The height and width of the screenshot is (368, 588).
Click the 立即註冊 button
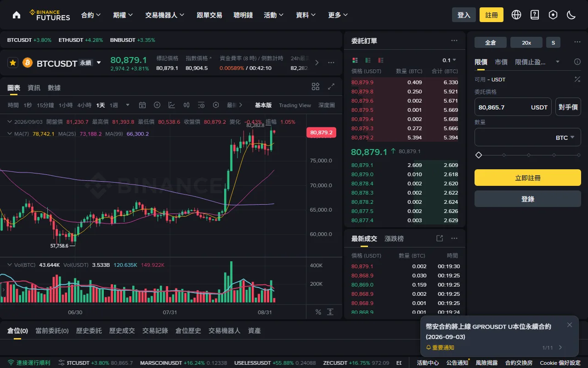[528, 178]
